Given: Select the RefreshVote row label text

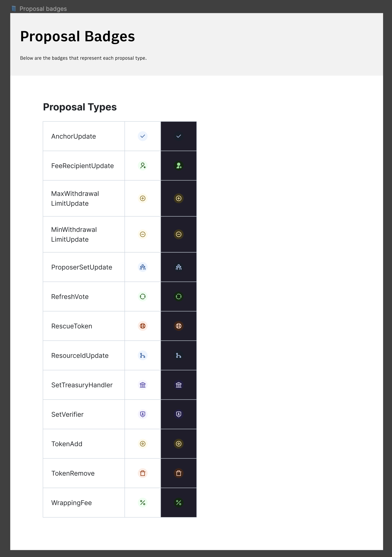Looking at the screenshot, I should click(70, 296).
